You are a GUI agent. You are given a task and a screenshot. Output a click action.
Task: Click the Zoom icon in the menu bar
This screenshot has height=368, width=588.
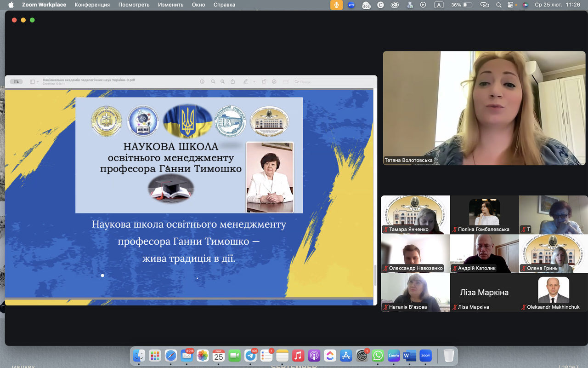click(x=351, y=5)
